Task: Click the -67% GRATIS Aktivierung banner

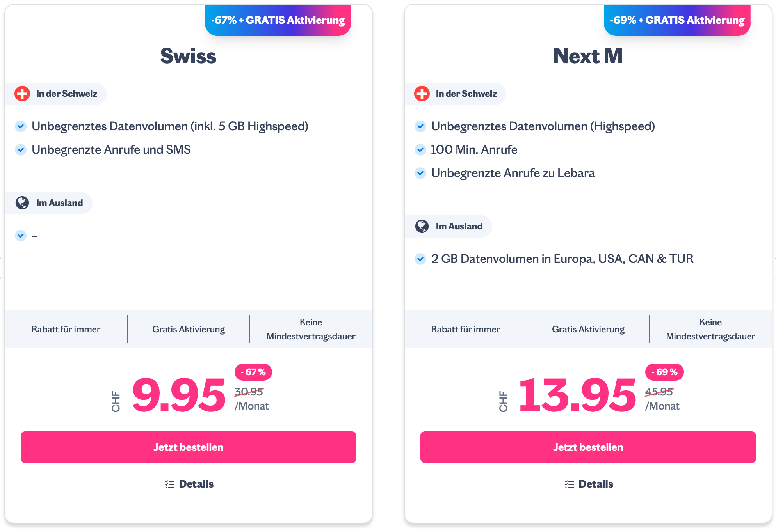Action: (x=278, y=20)
